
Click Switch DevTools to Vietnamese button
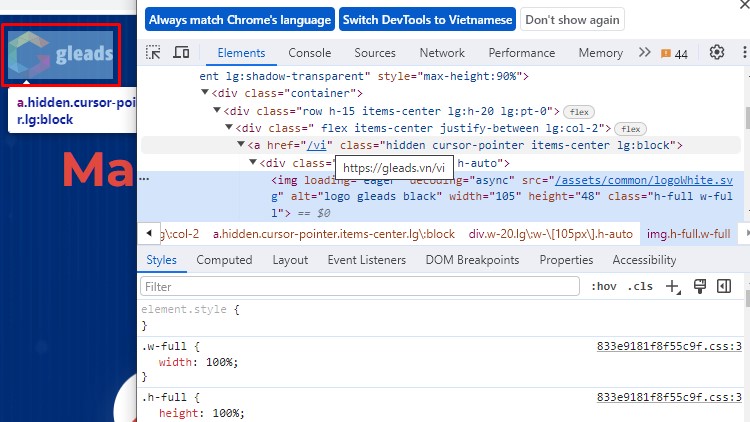coord(428,20)
